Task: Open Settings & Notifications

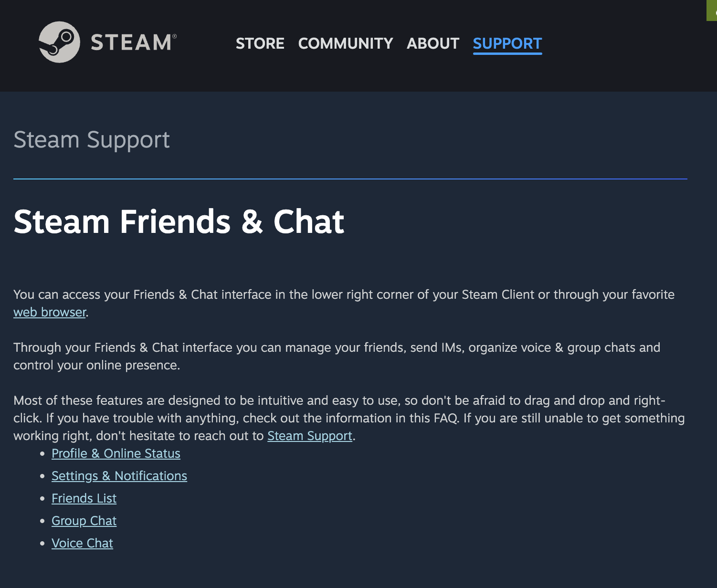Action: [x=119, y=476]
